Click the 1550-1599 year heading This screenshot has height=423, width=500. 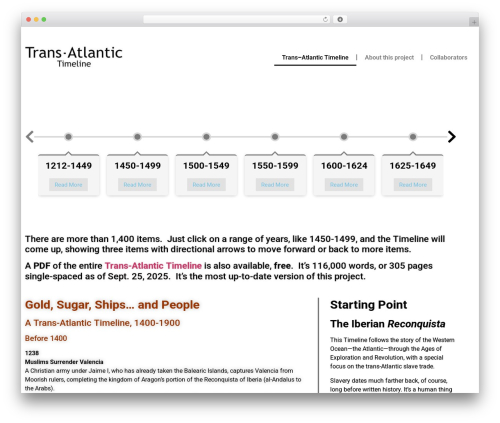coord(275,166)
